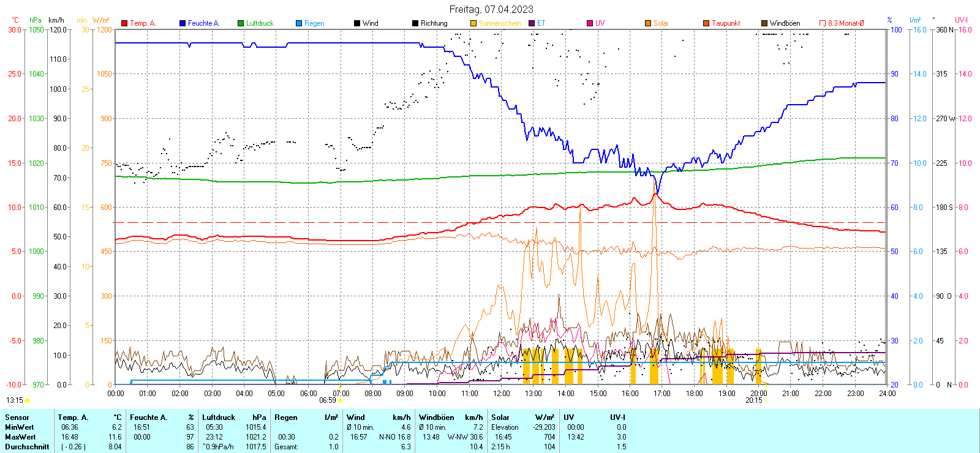The image size is (980, 453).
Task: Click the Windböen column header in table
Action: click(x=437, y=417)
